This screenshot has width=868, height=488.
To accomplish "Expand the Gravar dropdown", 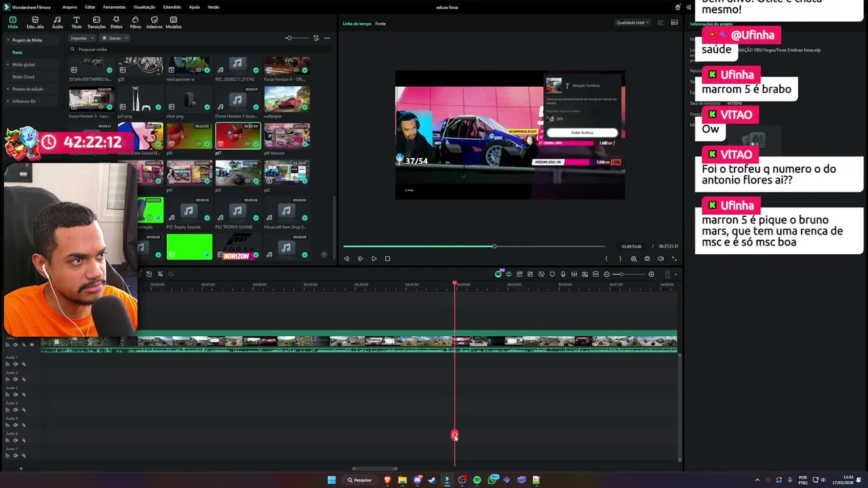I will [115, 38].
